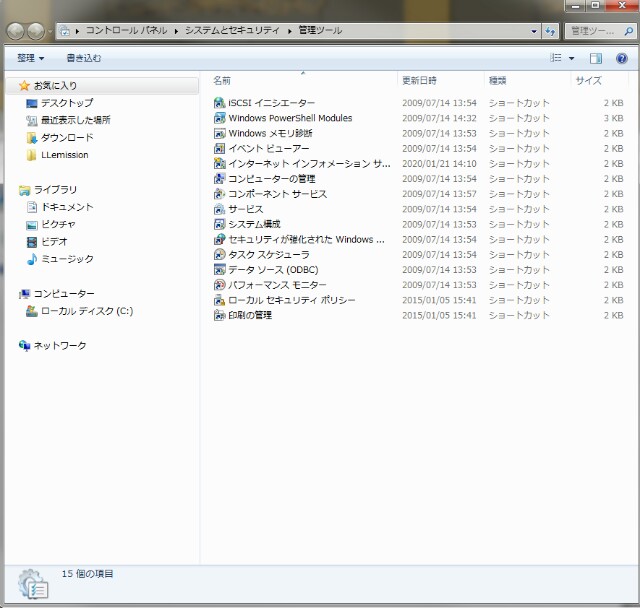640x608 pixels.
Task: Select デスクトップ in the favorites list
Action: [x=67, y=103]
